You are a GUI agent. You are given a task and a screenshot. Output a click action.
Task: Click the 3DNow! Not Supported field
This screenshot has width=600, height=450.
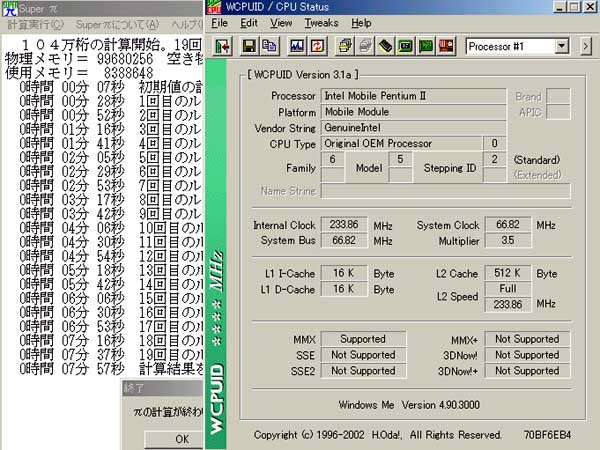point(527,355)
